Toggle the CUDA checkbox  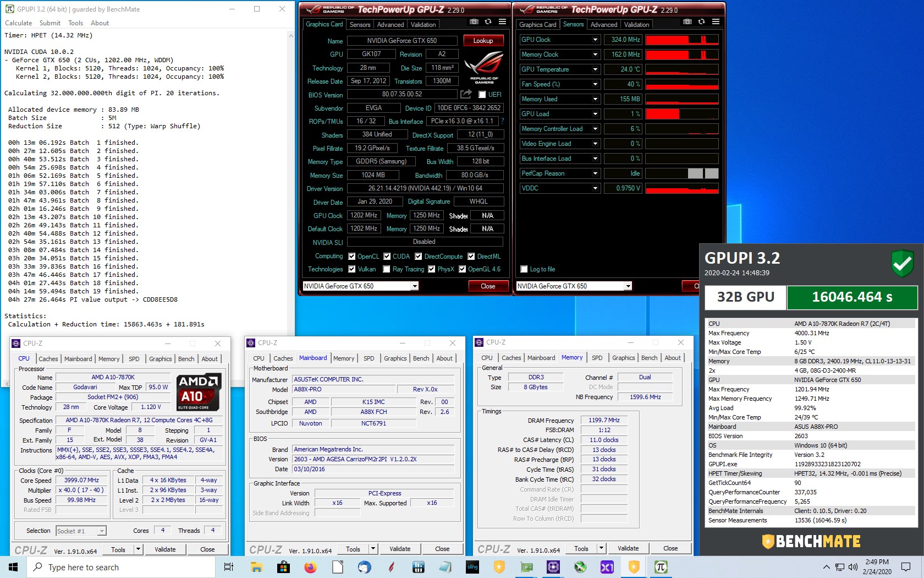tap(387, 257)
